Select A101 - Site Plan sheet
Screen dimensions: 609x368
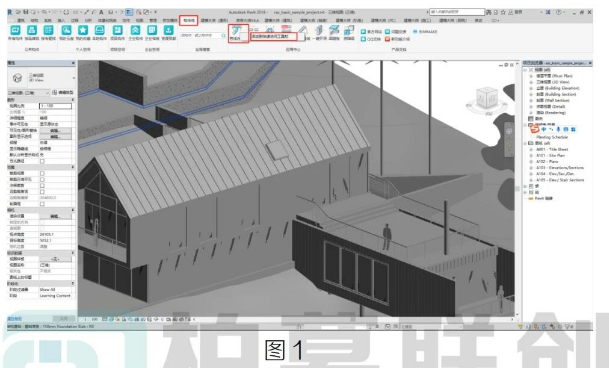pyautogui.click(x=550, y=155)
